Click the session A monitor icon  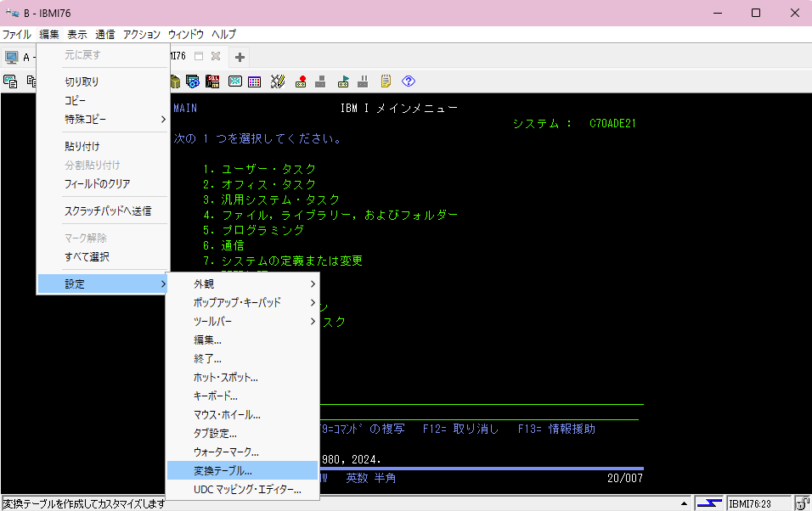click(11, 57)
